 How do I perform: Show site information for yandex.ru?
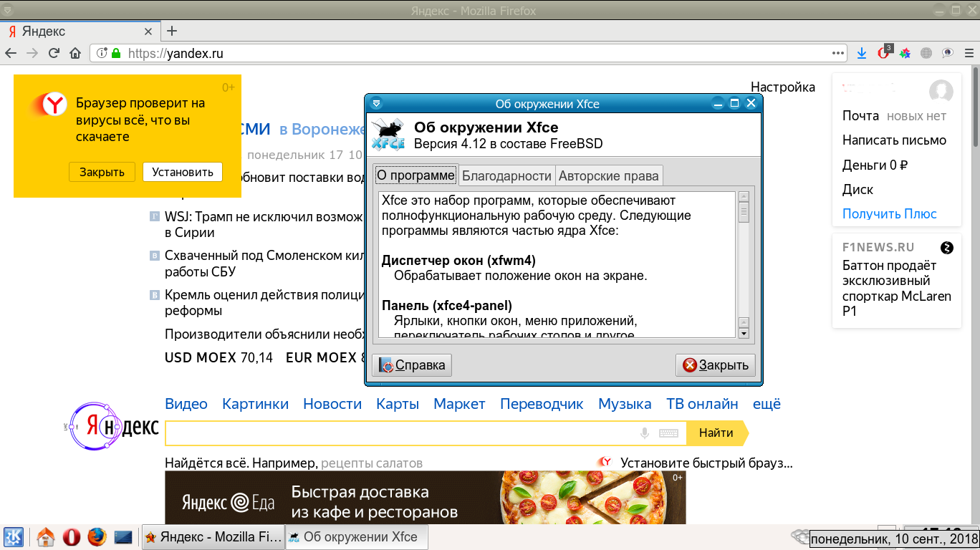101,53
